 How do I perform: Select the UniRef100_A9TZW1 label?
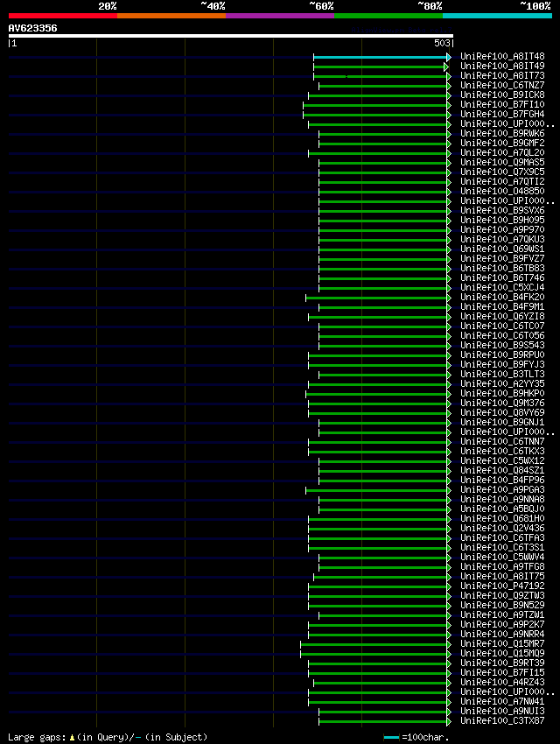pyautogui.click(x=502, y=614)
